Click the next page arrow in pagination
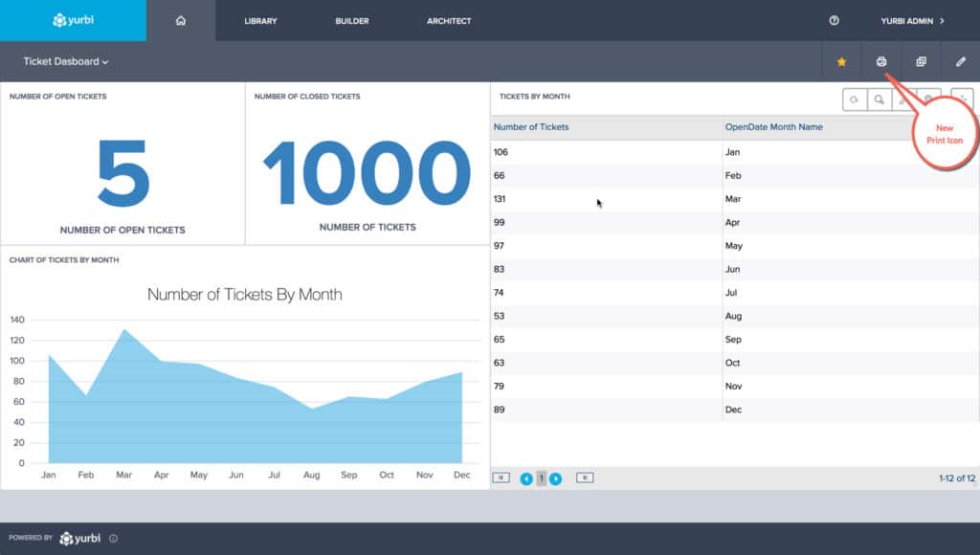The height and width of the screenshot is (555, 980). tap(556, 477)
